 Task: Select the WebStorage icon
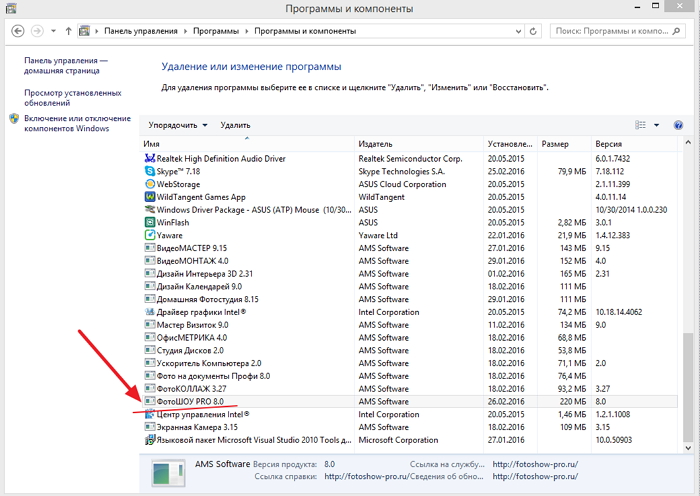tap(150, 184)
